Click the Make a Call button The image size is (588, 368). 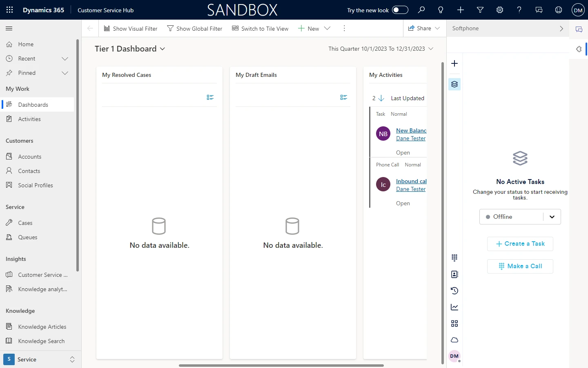(x=520, y=266)
